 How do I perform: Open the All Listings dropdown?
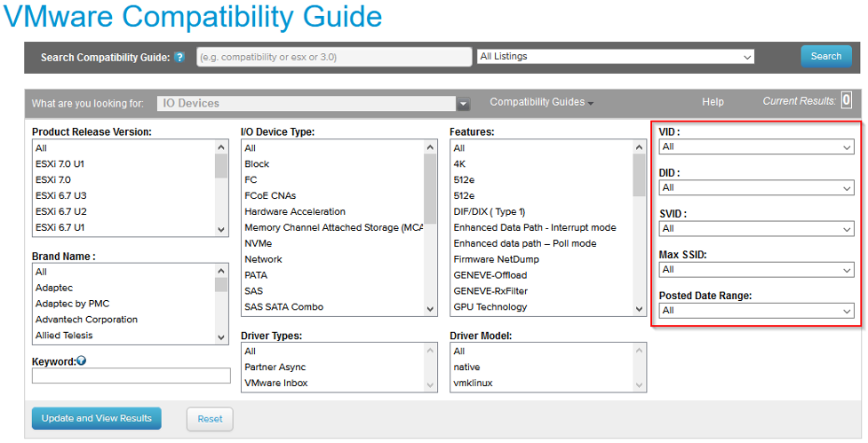(616, 57)
